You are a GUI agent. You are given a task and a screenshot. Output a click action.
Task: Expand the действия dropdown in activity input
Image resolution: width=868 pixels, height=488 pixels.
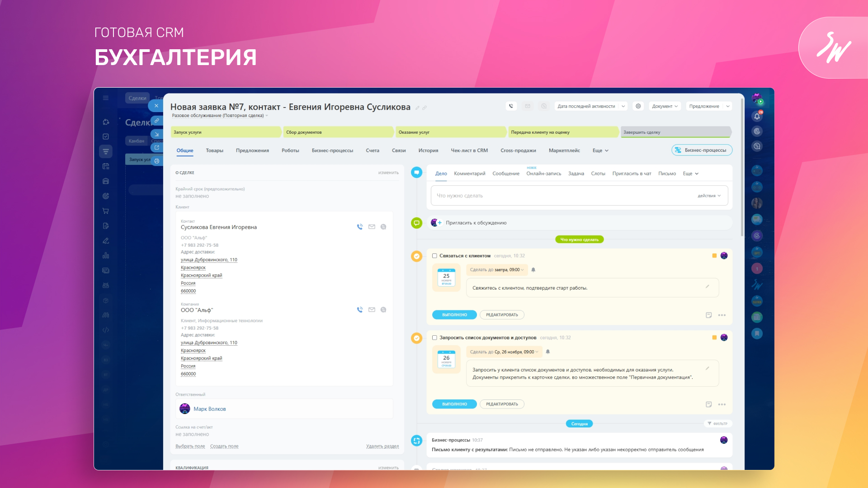pos(709,196)
